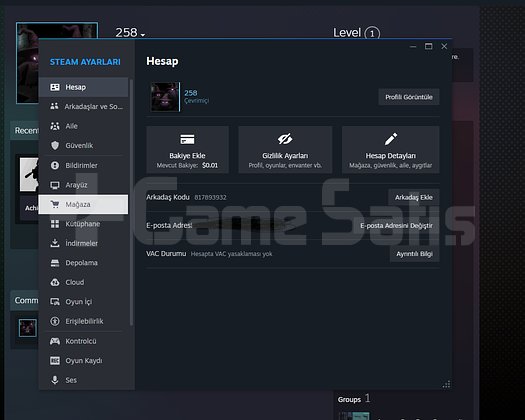Viewport: 525px width, 420px height.
Task: Open the Kontrolcü gamepad icon settings
Action: point(55,341)
